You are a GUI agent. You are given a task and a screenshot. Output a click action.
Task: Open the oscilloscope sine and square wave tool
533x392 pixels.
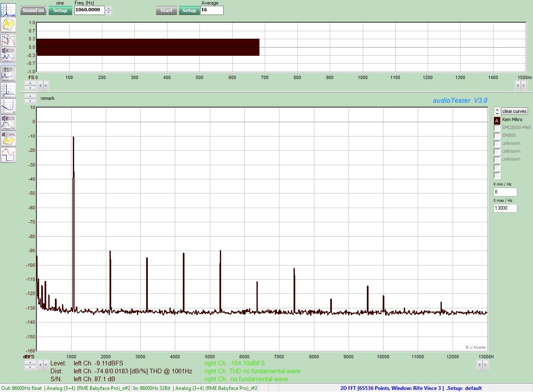pos(8,155)
